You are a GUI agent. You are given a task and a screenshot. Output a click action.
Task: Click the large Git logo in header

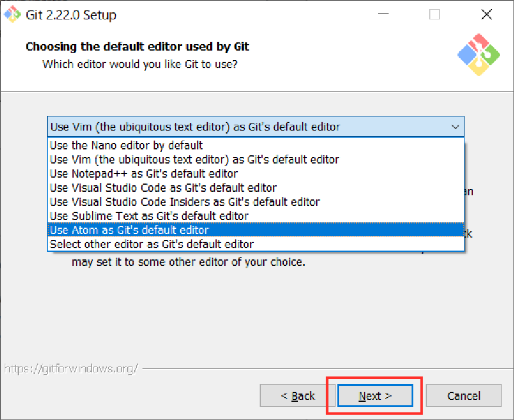click(x=479, y=54)
